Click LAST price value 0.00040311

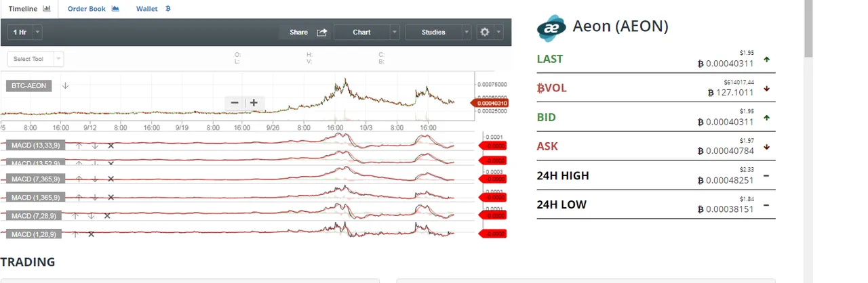click(x=726, y=64)
